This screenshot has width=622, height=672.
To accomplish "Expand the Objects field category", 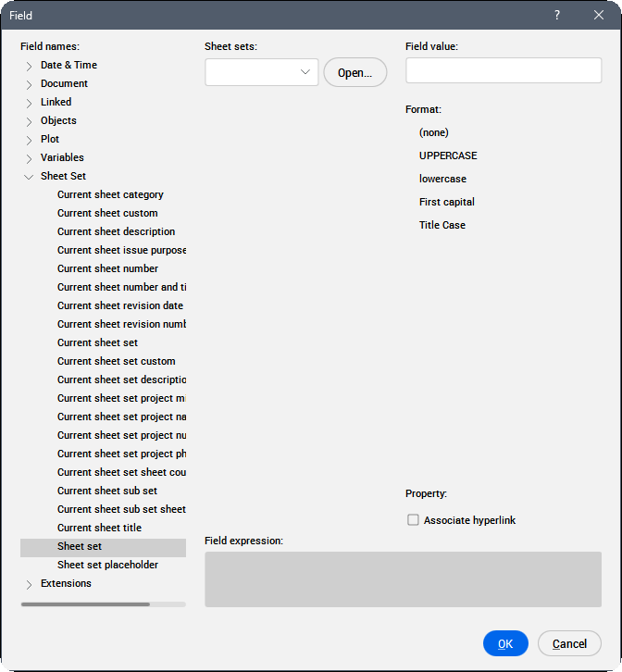I will tap(30, 121).
